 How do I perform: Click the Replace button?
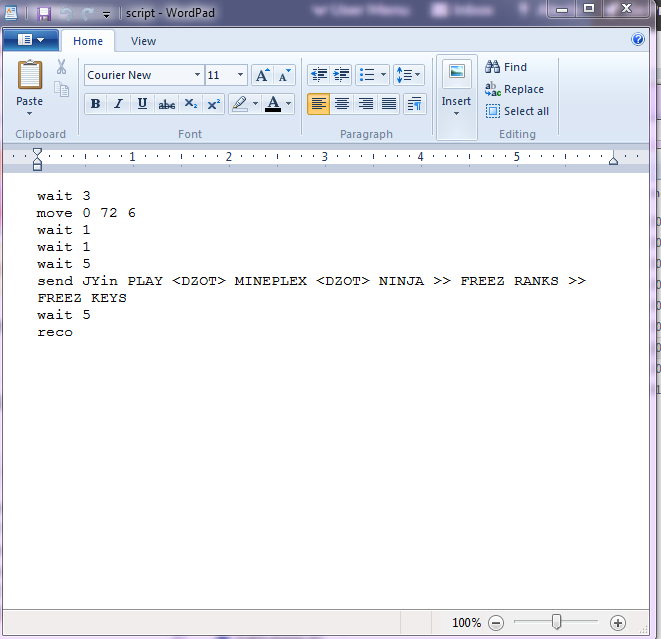click(514, 89)
